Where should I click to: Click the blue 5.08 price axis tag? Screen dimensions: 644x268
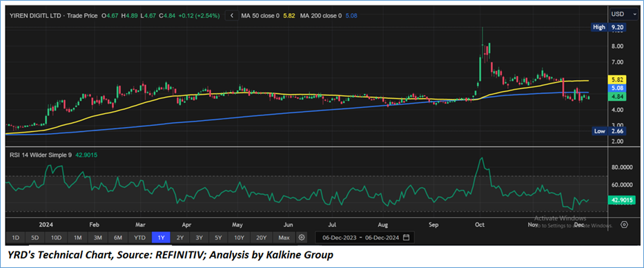pyautogui.click(x=616, y=88)
